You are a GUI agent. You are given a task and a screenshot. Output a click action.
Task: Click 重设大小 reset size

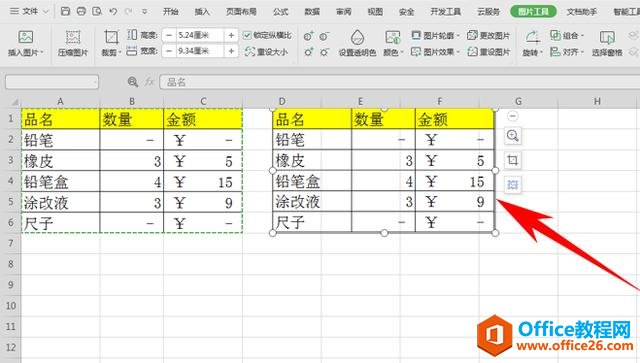[x=266, y=52]
